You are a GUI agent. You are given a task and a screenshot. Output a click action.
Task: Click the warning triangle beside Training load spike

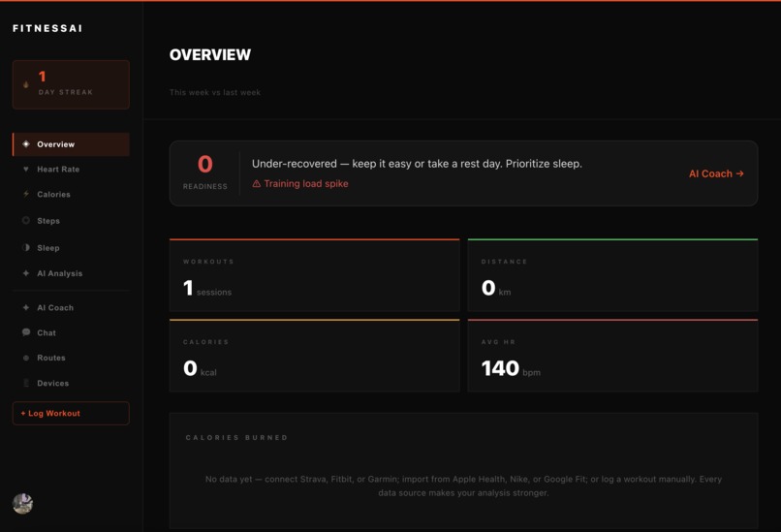[257, 184]
